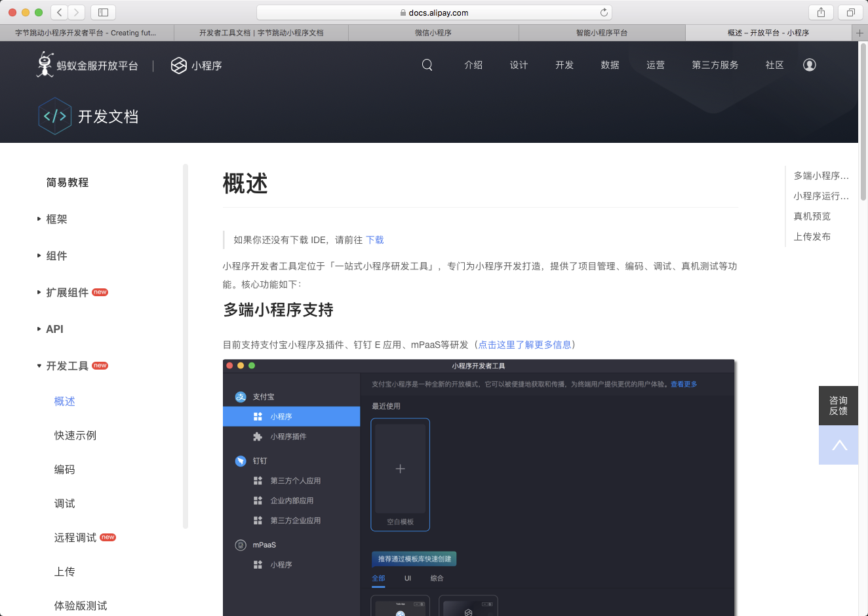Open the Safari share button
This screenshot has width=868, height=616.
pos(821,12)
